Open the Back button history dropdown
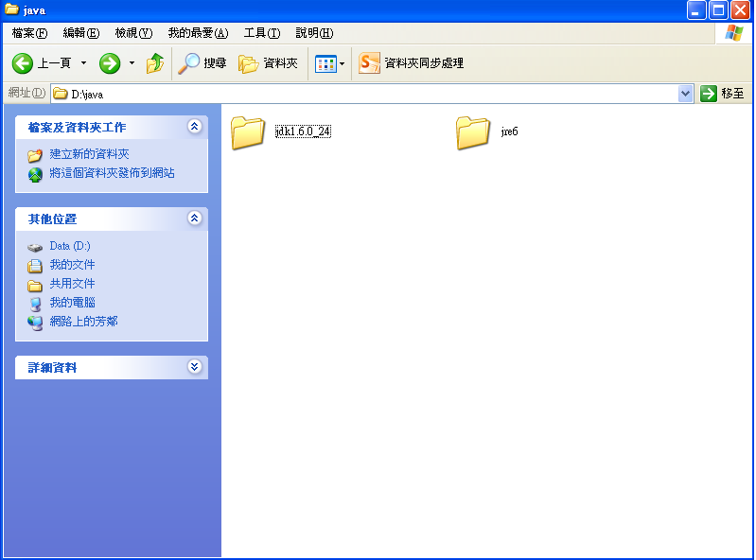The height and width of the screenshot is (560, 756). [83, 63]
